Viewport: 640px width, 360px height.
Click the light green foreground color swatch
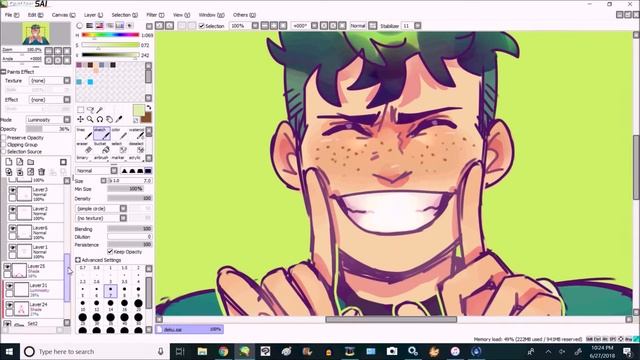[139, 110]
